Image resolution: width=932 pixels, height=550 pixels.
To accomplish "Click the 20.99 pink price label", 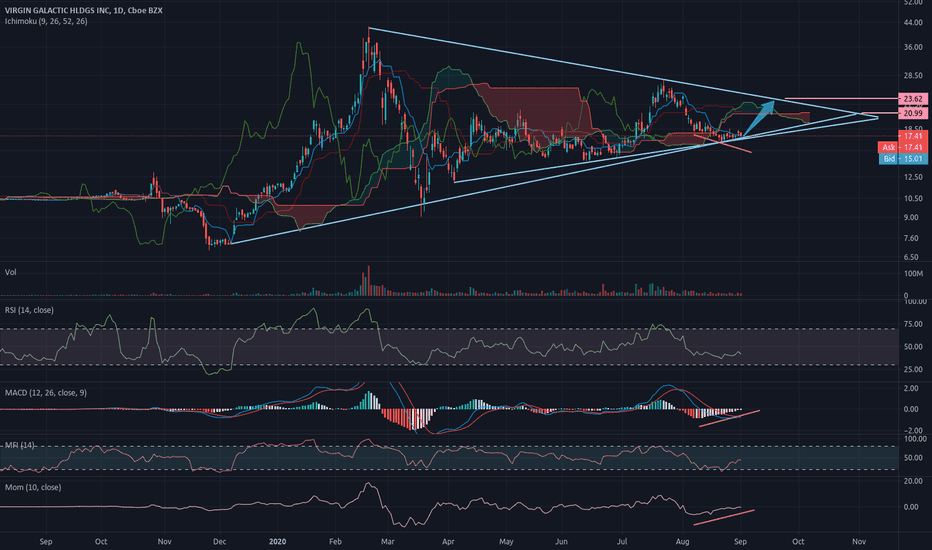I will 913,113.
